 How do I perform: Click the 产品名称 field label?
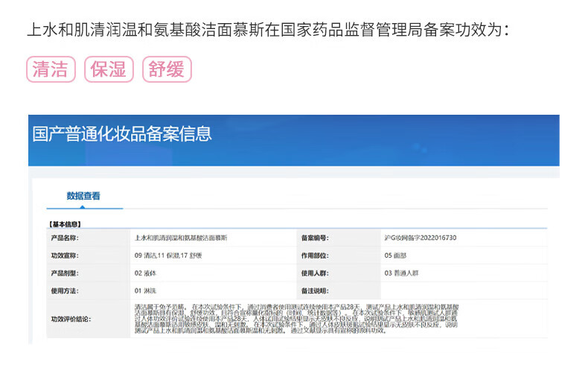click(x=64, y=238)
